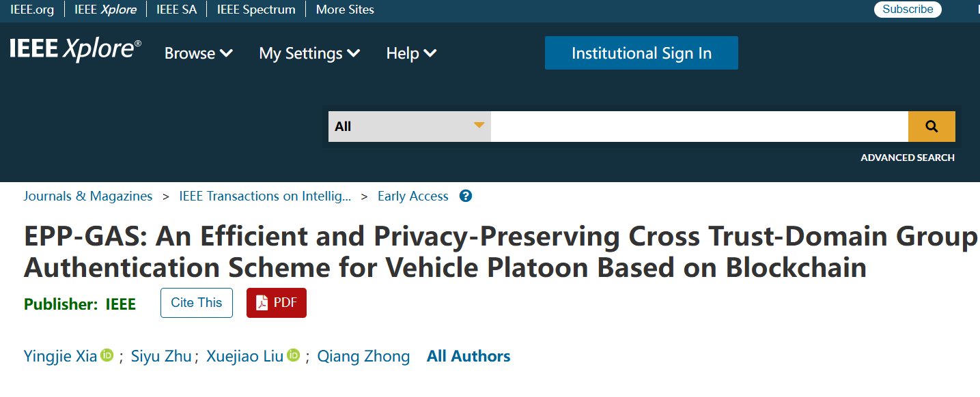Click Institutional Sign In button
This screenshot has width=980, height=397.
[x=641, y=53]
